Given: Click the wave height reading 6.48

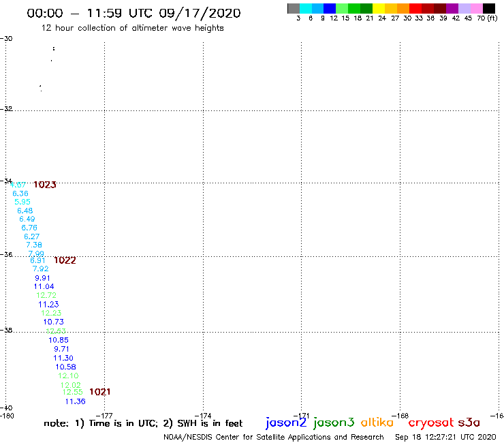Looking at the screenshot, I should pyautogui.click(x=25, y=211).
